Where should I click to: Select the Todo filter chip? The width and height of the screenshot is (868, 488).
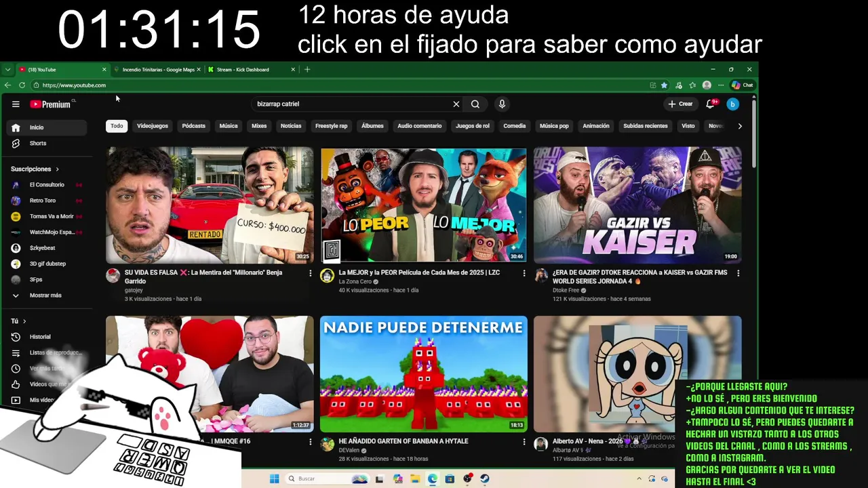tap(117, 126)
